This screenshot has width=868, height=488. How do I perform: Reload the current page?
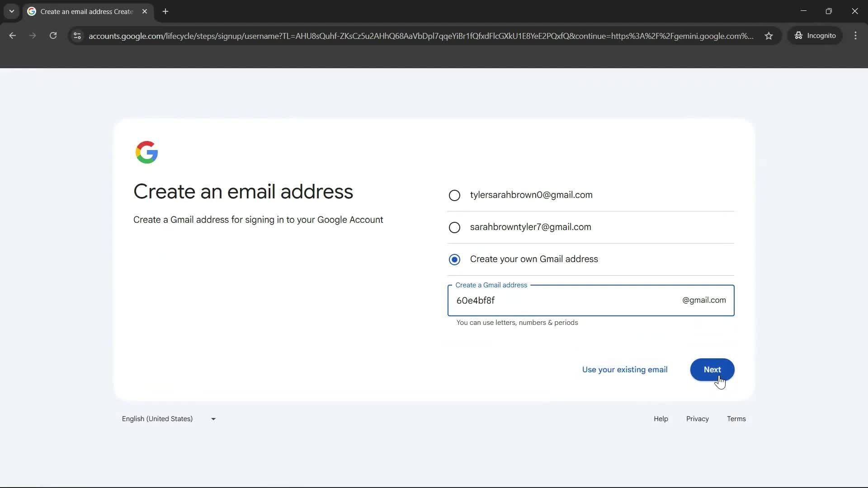point(53,36)
